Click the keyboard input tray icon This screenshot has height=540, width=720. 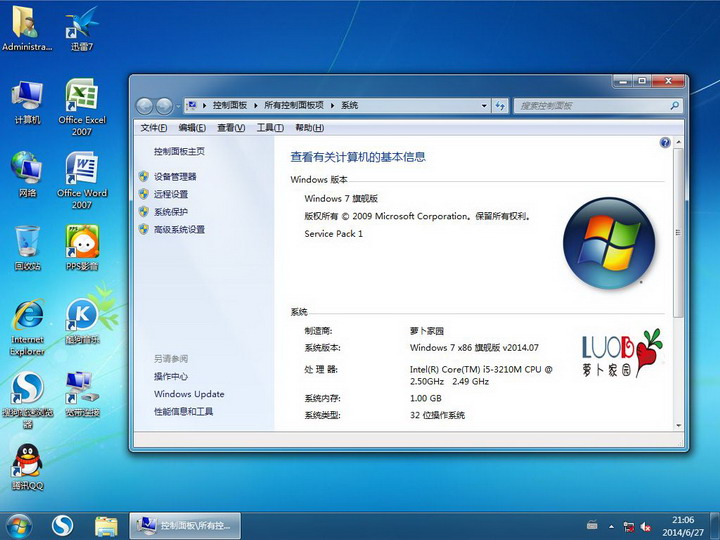(x=592, y=524)
